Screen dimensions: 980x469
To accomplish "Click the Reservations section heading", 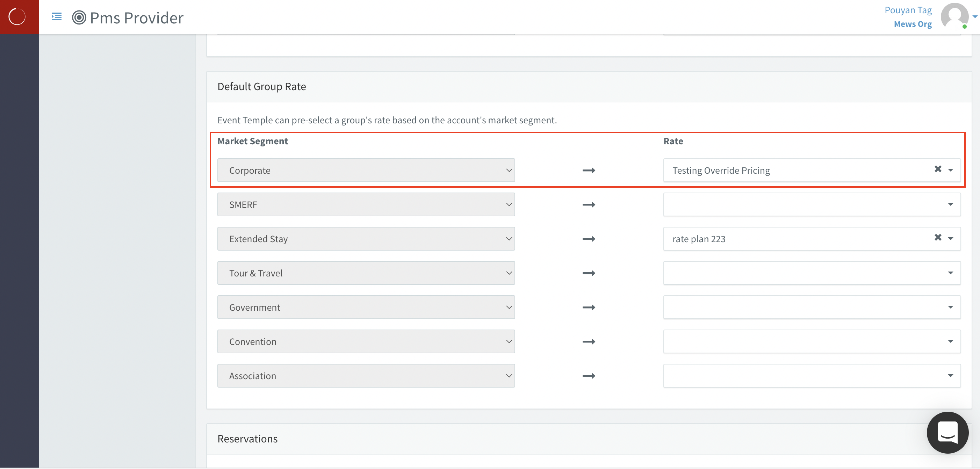I will coord(248,439).
